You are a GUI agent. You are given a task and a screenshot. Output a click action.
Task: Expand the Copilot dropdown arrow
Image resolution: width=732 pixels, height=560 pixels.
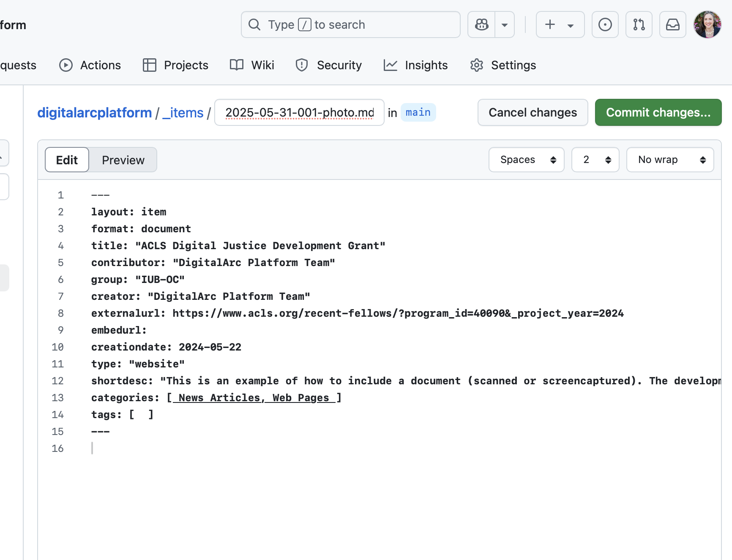(505, 24)
